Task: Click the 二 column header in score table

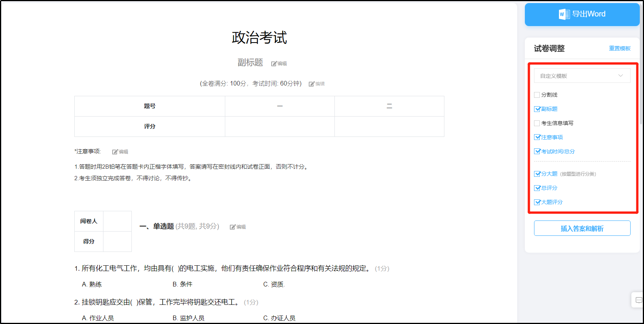Action: 389,106
